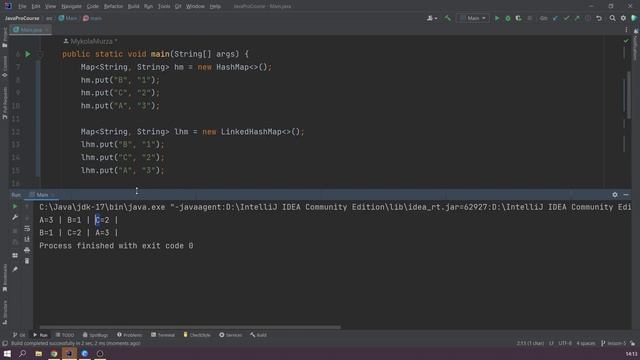Open the Terminal tool window
Screen dimensions: 640x360
coord(163,335)
